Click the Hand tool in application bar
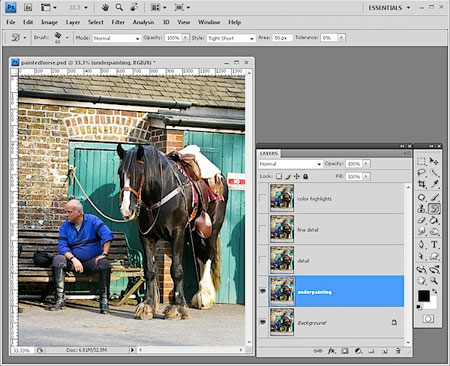This screenshot has width=450, height=366. (x=105, y=7)
